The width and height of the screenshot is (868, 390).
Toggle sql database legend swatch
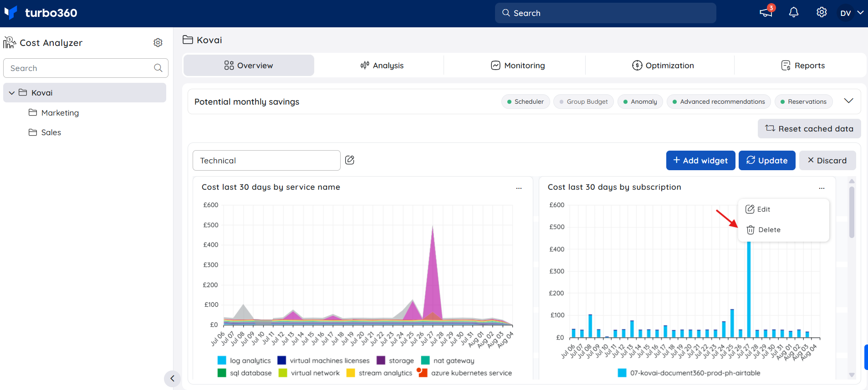pyautogui.click(x=222, y=373)
